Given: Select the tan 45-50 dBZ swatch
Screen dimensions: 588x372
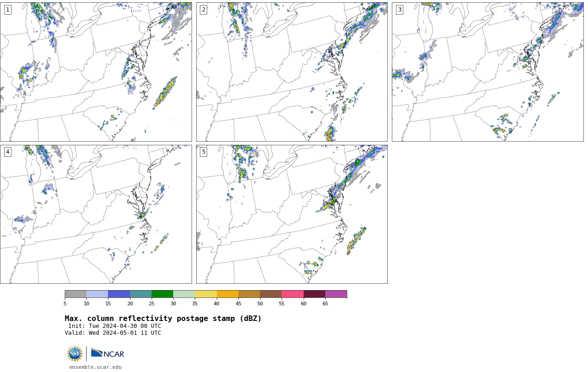Looking at the screenshot, I should [249, 294].
